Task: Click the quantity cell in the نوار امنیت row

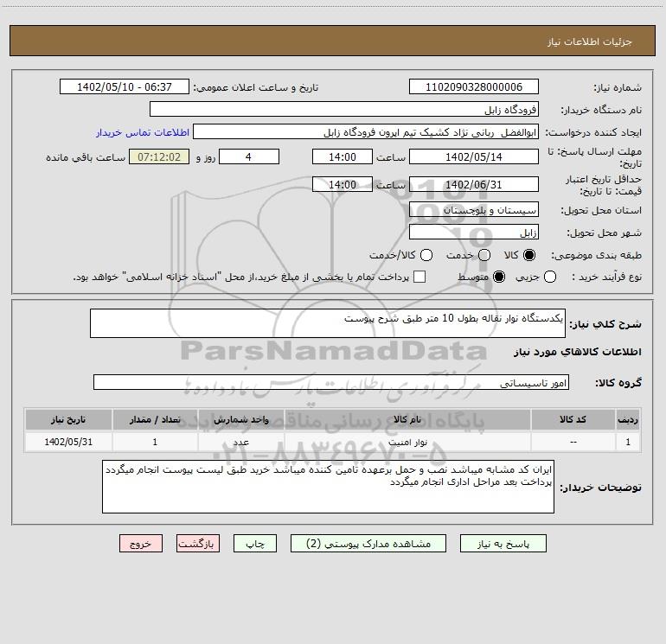Action: pyautogui.click(x=155, y=442)
